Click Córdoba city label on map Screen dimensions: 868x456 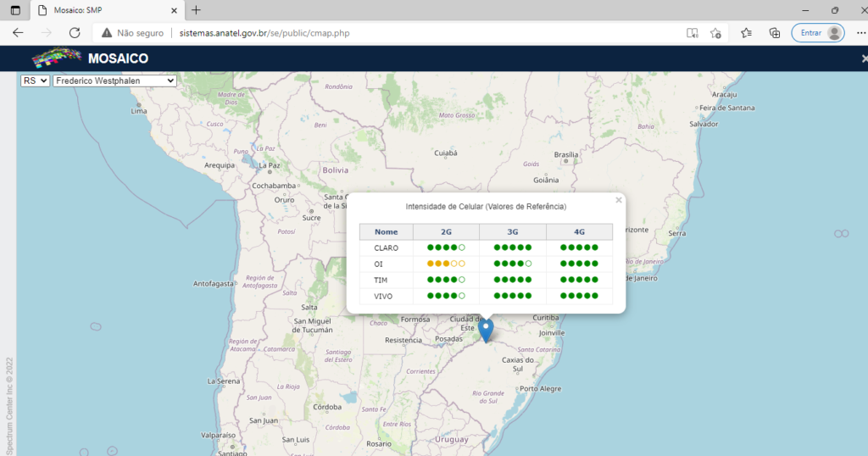326,407
